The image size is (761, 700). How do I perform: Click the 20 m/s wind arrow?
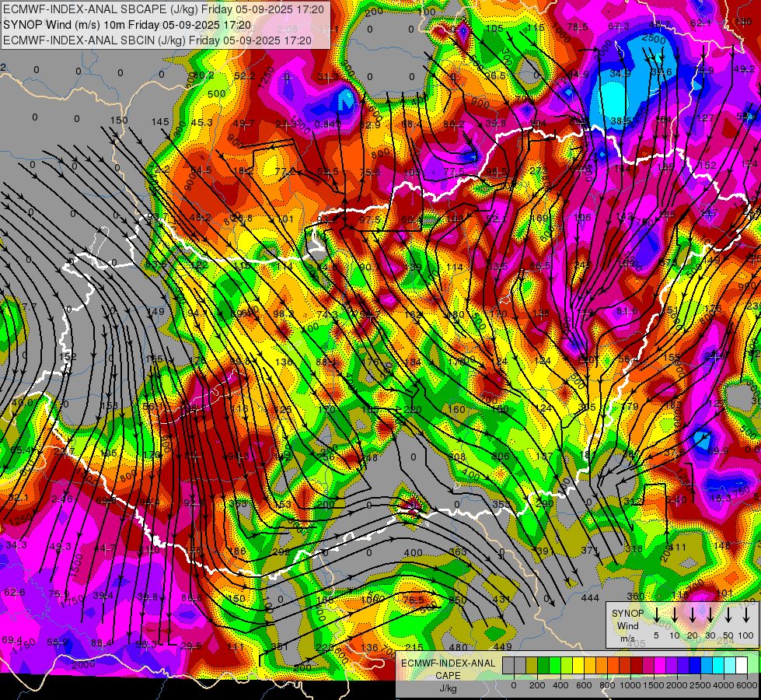point(693,614)
